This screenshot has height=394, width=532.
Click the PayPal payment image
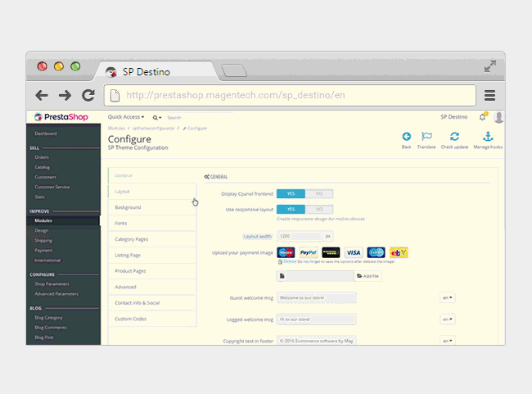tap(309, 252)
